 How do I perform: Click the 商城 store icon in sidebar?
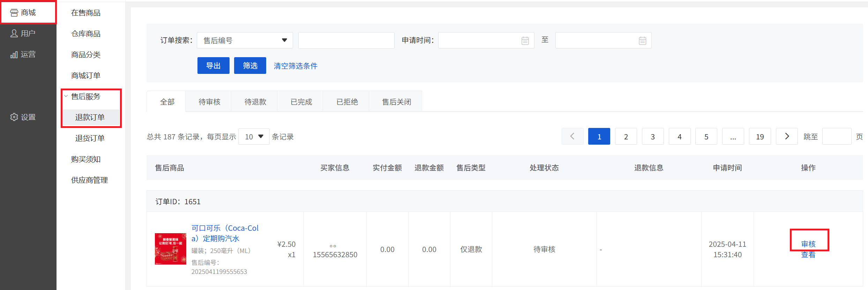point(14,13)
